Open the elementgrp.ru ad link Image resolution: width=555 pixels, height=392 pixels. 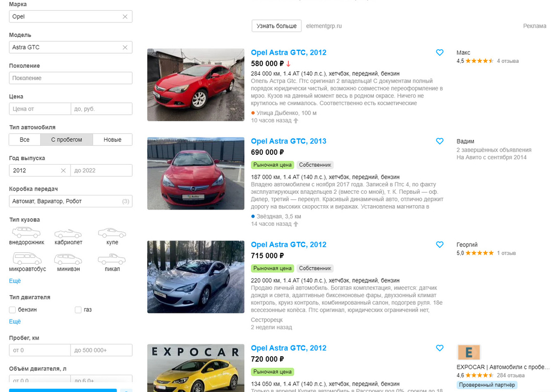coord(324,26)
